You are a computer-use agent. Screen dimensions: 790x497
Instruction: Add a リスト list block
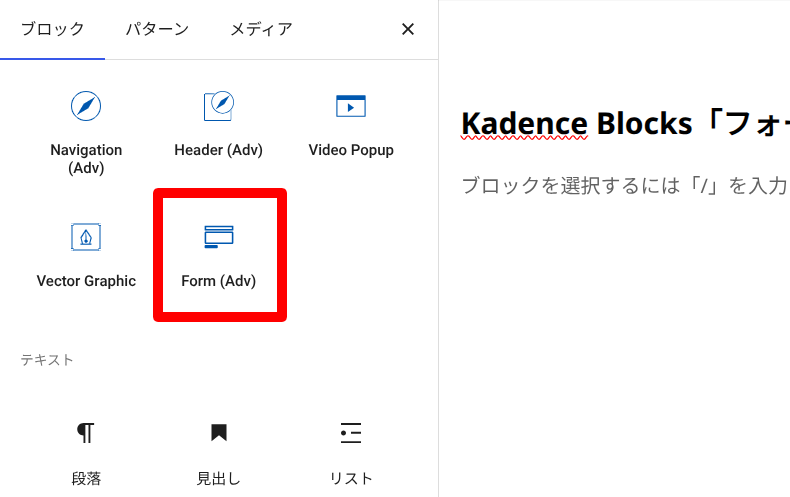351,454
